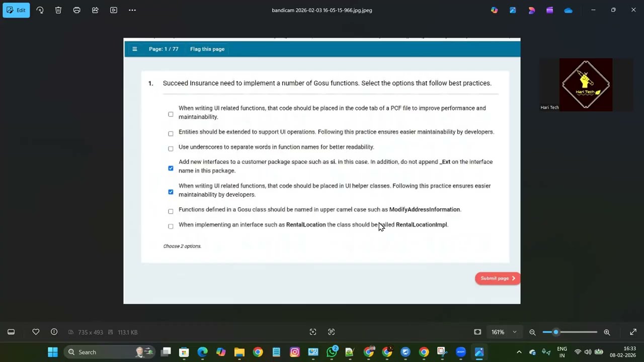The width and height of the screenshot is (644, 362).
Task: Click the taskbar Search box
Action: (111, 352)
